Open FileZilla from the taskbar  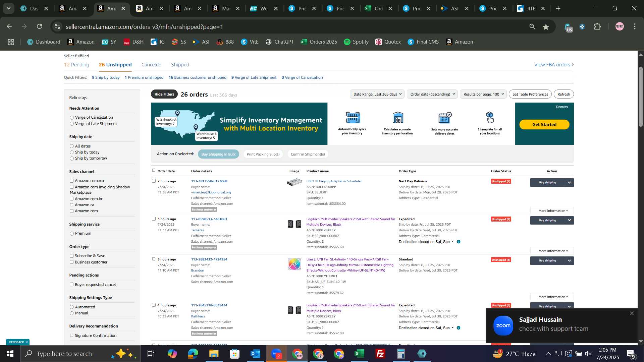380,354
